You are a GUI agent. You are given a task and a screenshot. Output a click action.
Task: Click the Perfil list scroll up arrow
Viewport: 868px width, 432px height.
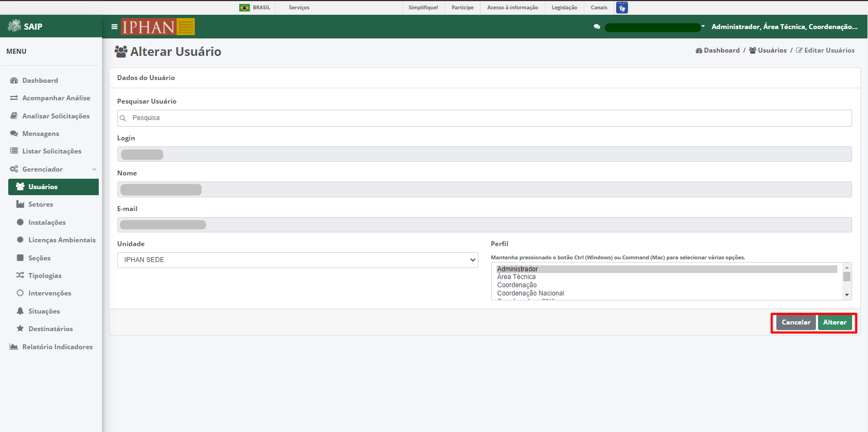click(847, 268)
